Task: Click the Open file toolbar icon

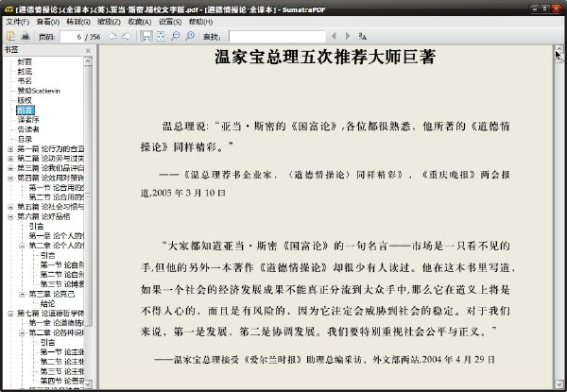Action: pyautogui.click(x=10, y=36)
